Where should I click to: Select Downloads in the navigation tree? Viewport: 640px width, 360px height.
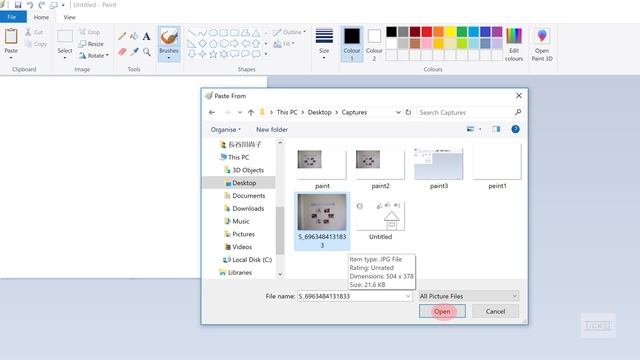tap(248, 209)
